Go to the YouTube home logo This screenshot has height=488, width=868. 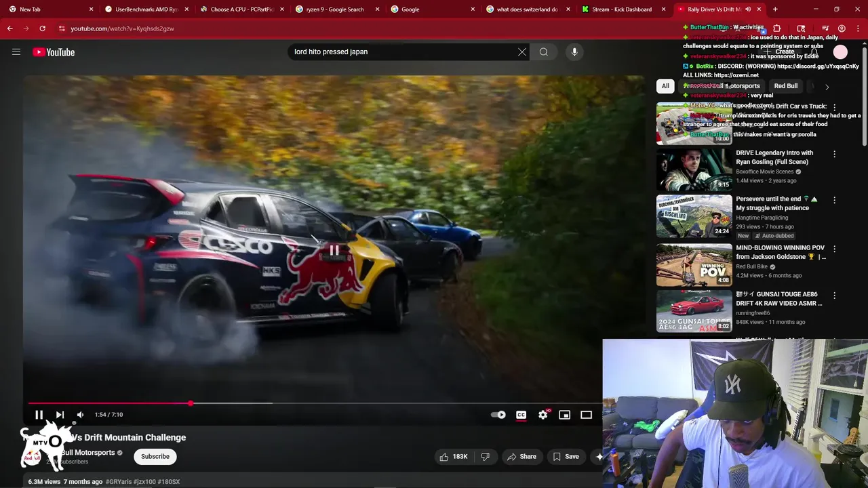coord(54,52)
